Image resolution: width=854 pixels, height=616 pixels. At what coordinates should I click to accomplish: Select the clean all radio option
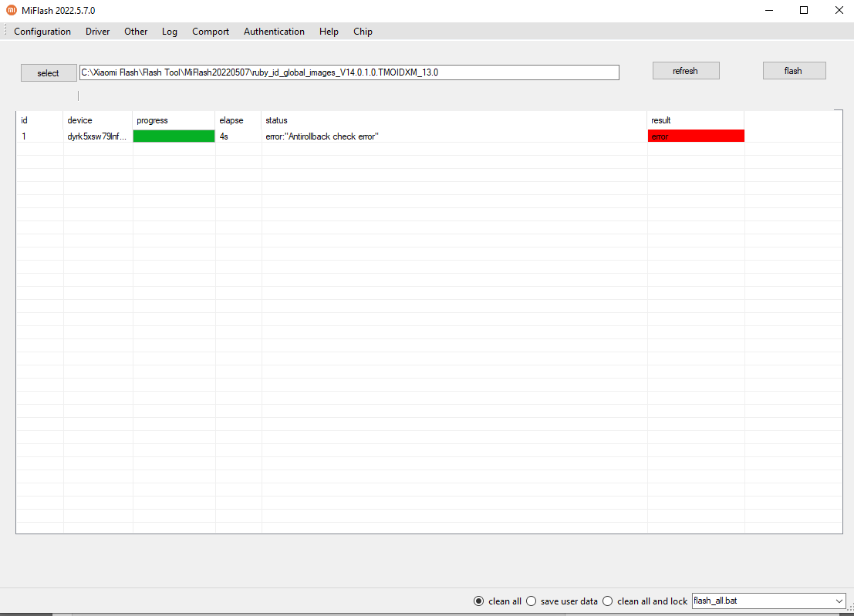479,601
